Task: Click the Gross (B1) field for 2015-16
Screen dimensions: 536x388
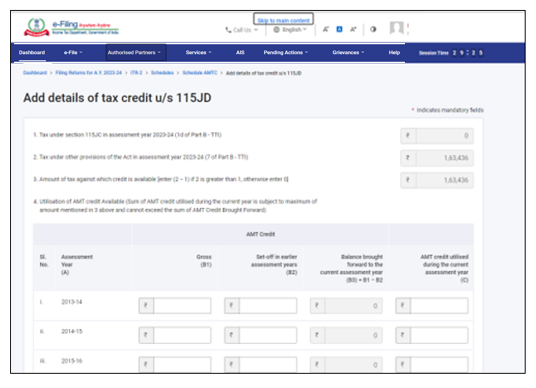Action: pos(175,364)
